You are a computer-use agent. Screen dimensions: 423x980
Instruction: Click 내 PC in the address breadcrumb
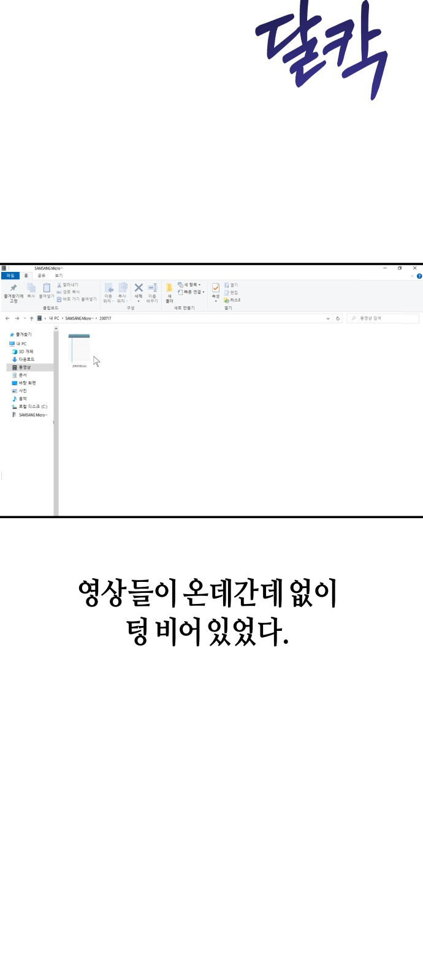(54, 318)
